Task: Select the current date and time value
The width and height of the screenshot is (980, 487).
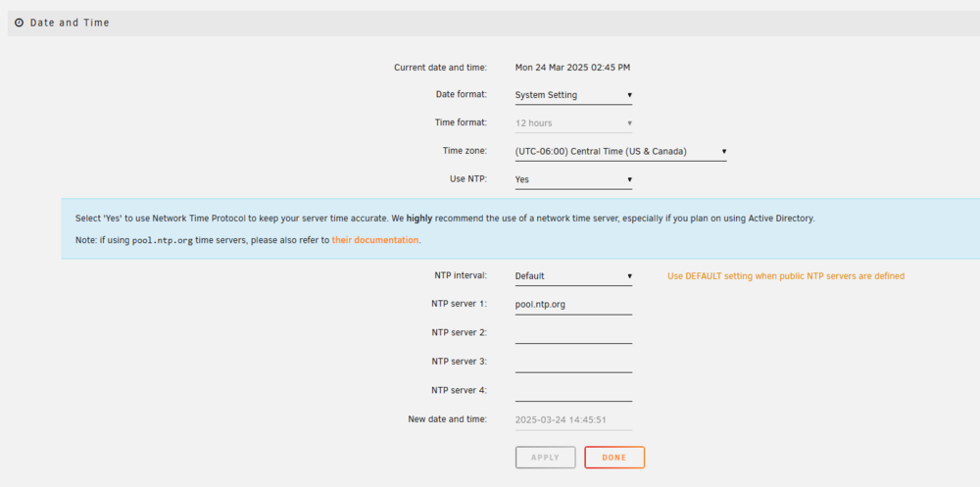Action: 572,68
